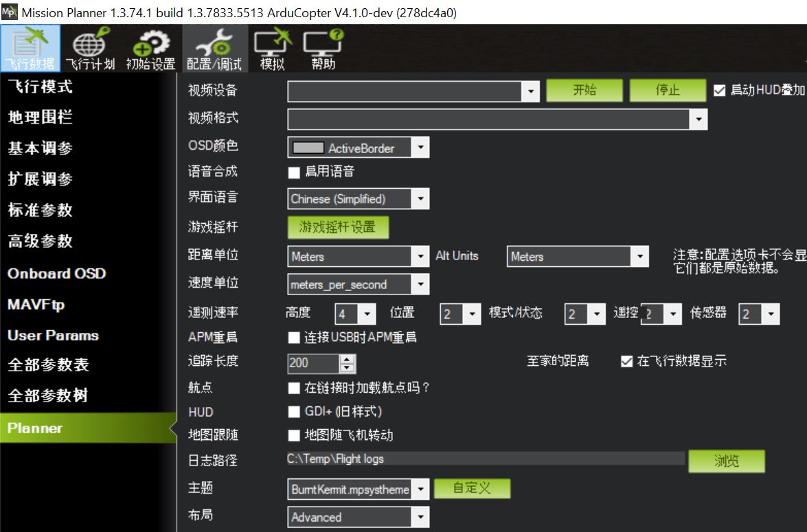The image size is (807, 532).
Task: Decrease 追踪长度 with the down arrow
Action: tap(348, 368)
